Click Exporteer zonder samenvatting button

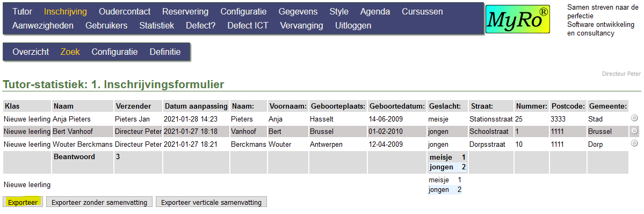[x=99, y=202]
